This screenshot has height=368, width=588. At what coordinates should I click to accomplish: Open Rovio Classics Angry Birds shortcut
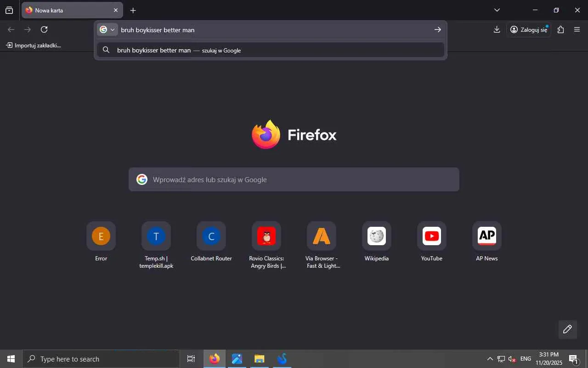click(x=266, y=246)
